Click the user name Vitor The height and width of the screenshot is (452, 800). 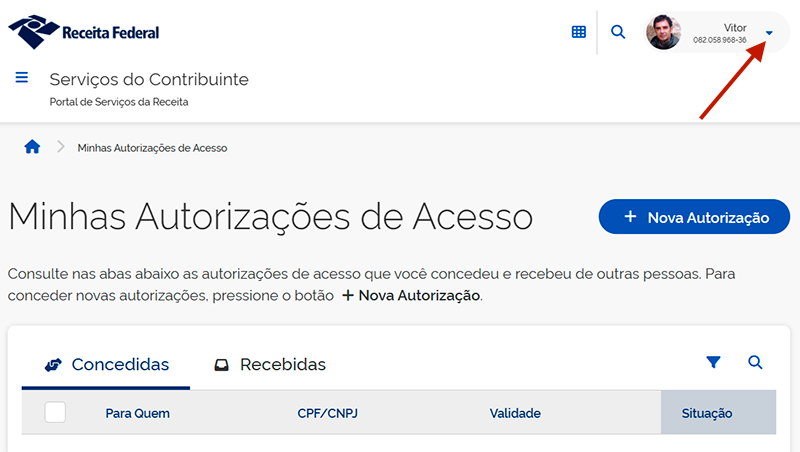pyautogui.click(x=735, y=27)
